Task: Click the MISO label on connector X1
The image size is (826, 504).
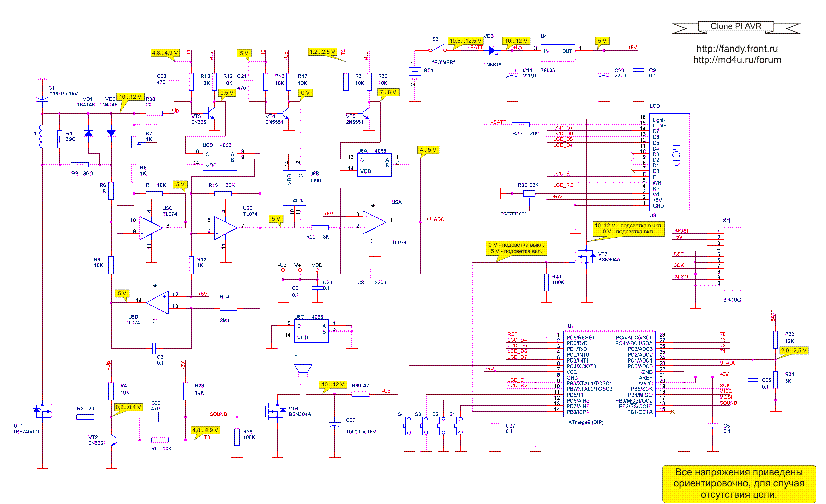Action: click(x=681, y=277)
